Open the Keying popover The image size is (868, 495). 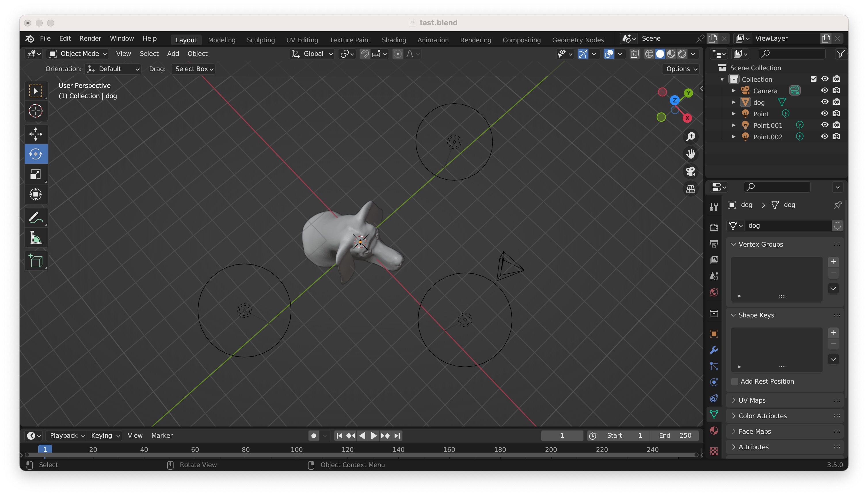tap(105, 435)
